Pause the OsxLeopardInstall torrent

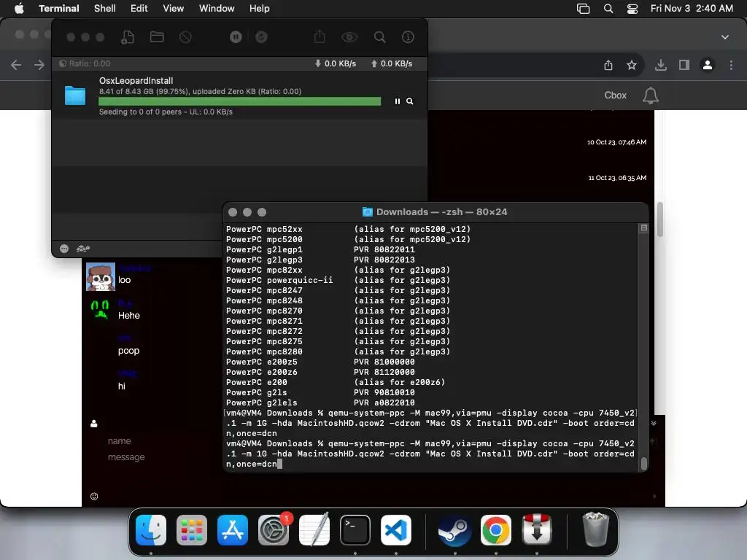pos(398,101)
